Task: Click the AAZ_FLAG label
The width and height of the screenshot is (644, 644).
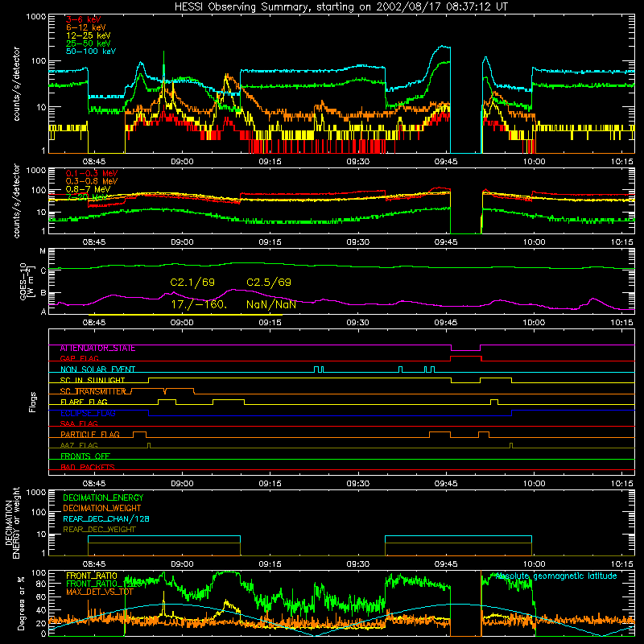Action: tap(79, 445)
